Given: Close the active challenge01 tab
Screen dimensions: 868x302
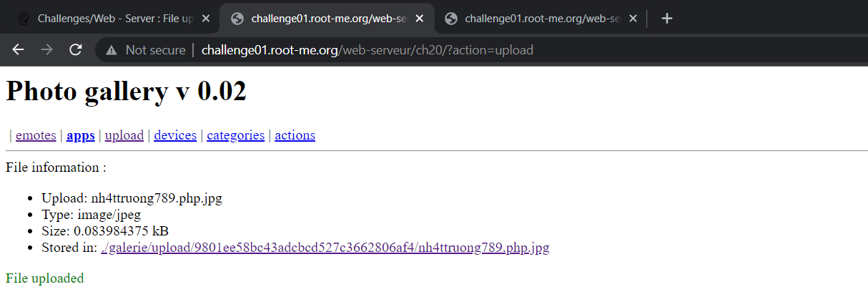Looking at the screenshot, I should 420,19.
